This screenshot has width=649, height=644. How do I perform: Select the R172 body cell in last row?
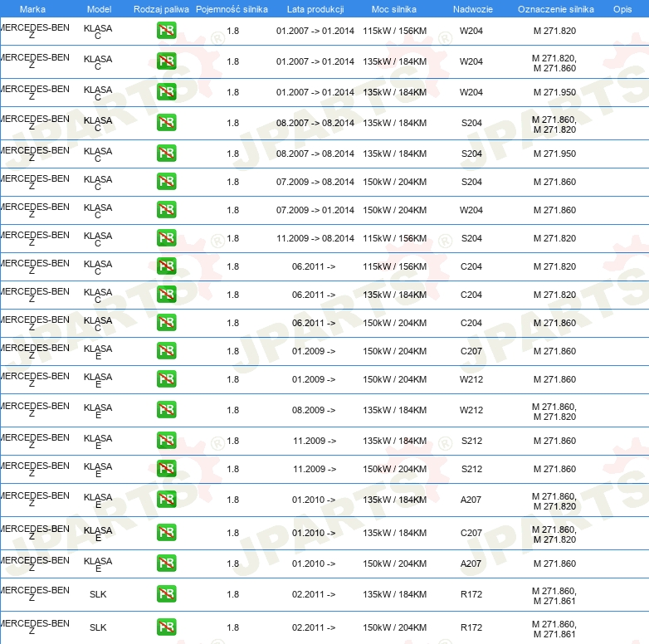(471, 627)
